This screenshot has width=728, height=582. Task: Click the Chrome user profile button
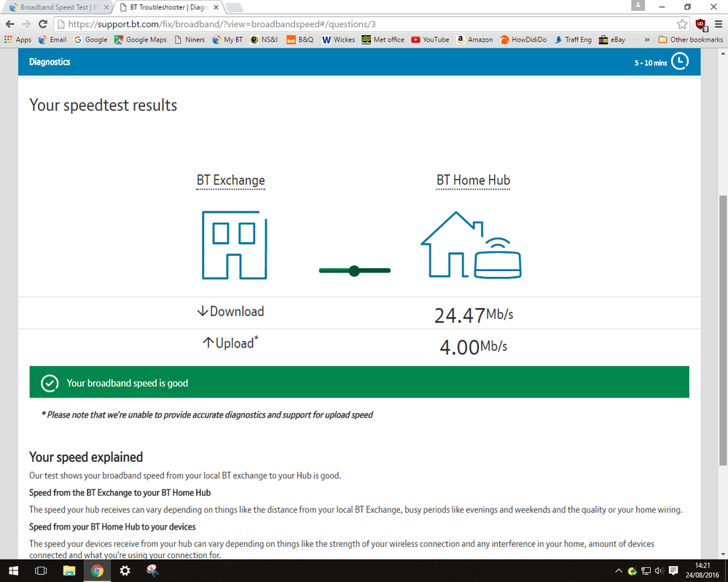[x=638, y=5]
